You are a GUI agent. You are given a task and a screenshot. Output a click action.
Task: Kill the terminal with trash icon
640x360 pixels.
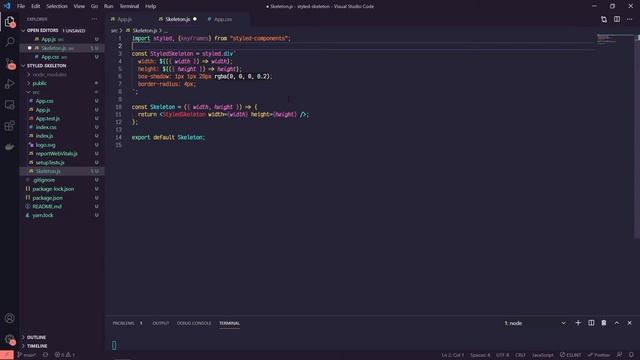(x=604, y=323)
